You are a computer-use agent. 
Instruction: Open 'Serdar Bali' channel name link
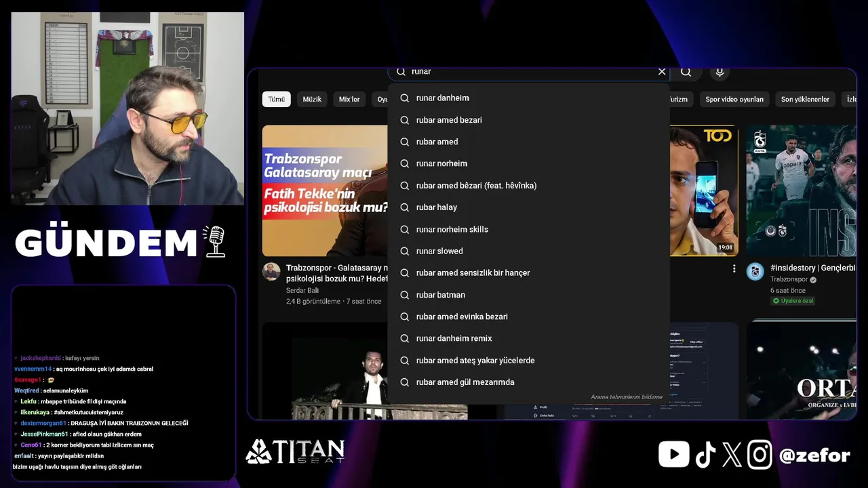pyautogui.click(x=302, y=290)
